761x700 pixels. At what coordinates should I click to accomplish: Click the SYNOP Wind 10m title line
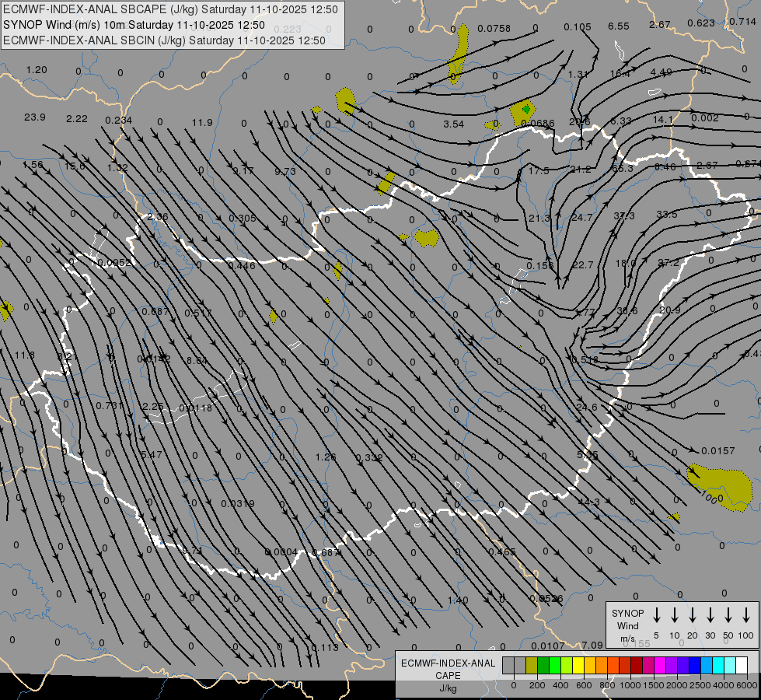pyautogui.click(x=134, y=25)
